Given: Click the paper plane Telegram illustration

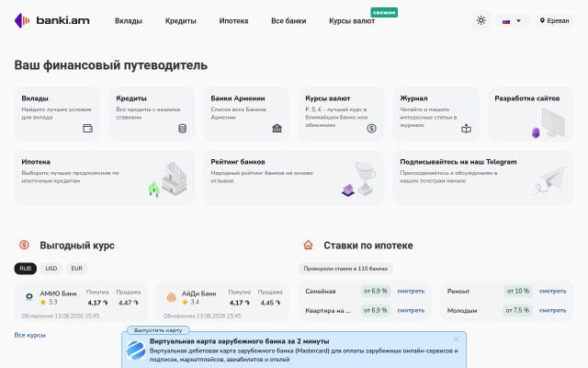Looking at the screenshot, I should (x=549, y=180).
